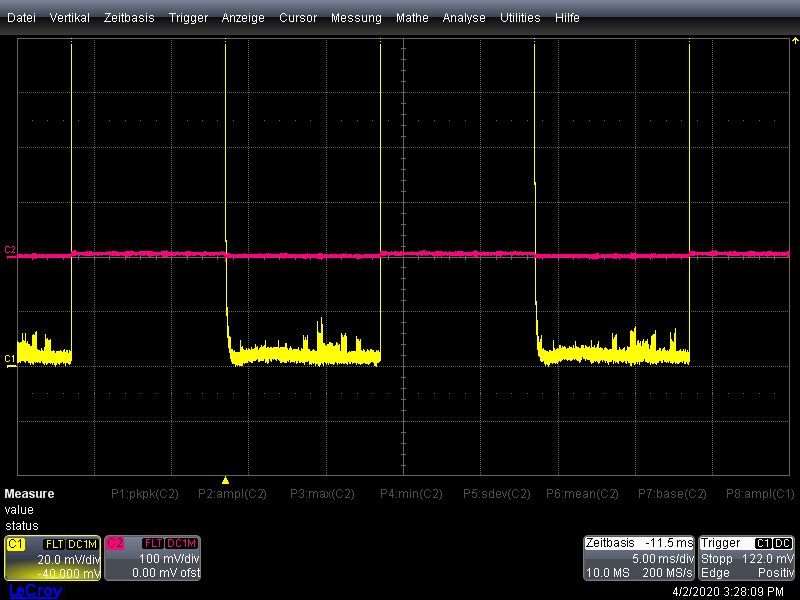The width and height of the screenshot is (800, 600).
Task: Click the yellow trigger position marker below grid
Action: coord(225,480)
